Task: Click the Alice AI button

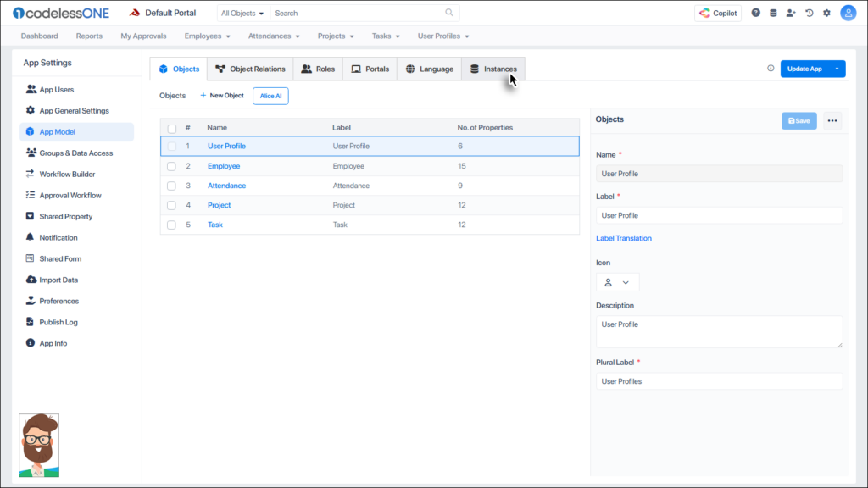Action: (x=270, y=96)
